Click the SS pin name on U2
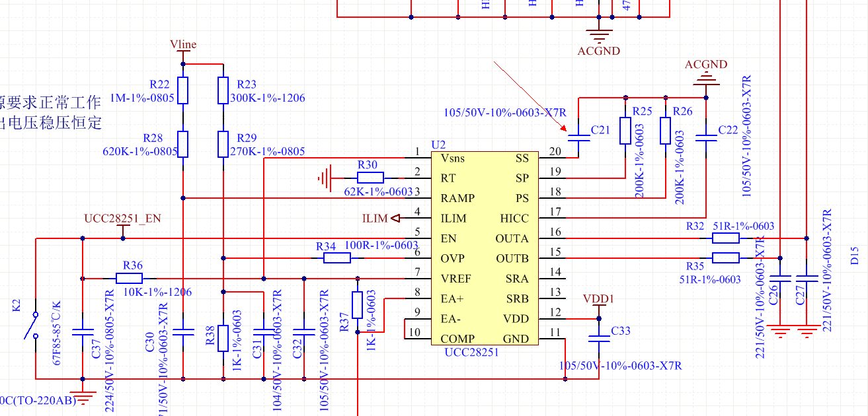868x416 pixels. [522, 158]
